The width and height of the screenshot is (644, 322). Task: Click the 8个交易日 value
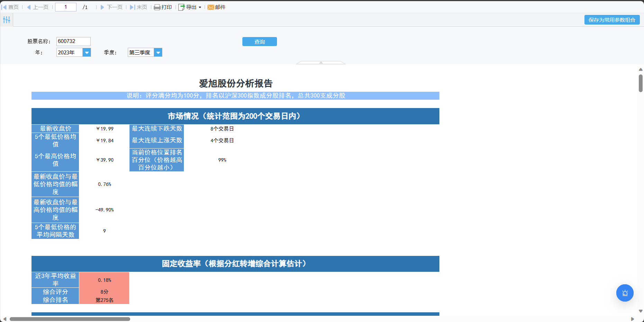222,129
